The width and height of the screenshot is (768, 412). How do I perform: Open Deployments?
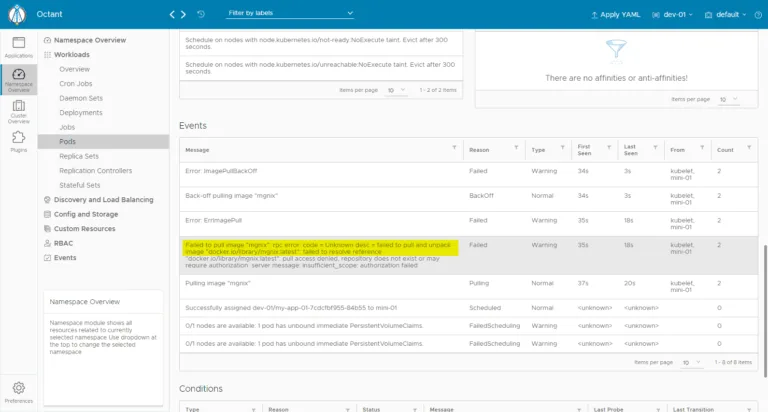tap(81, 113)
